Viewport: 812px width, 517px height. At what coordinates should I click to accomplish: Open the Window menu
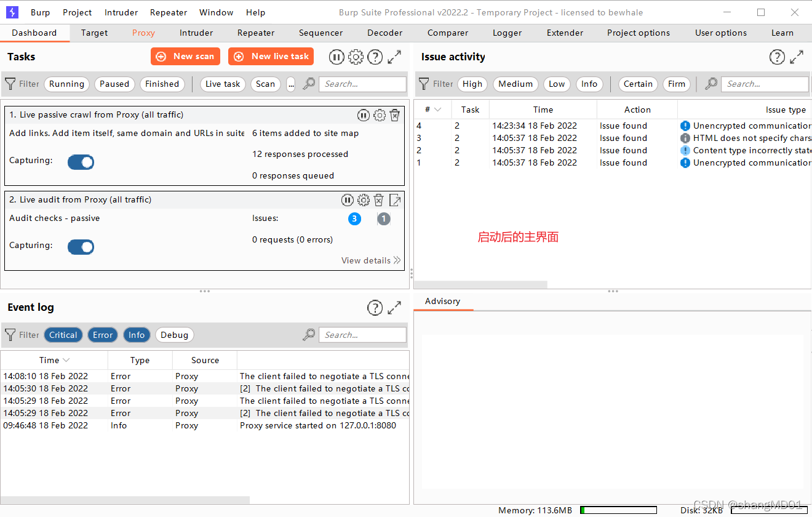217,12
